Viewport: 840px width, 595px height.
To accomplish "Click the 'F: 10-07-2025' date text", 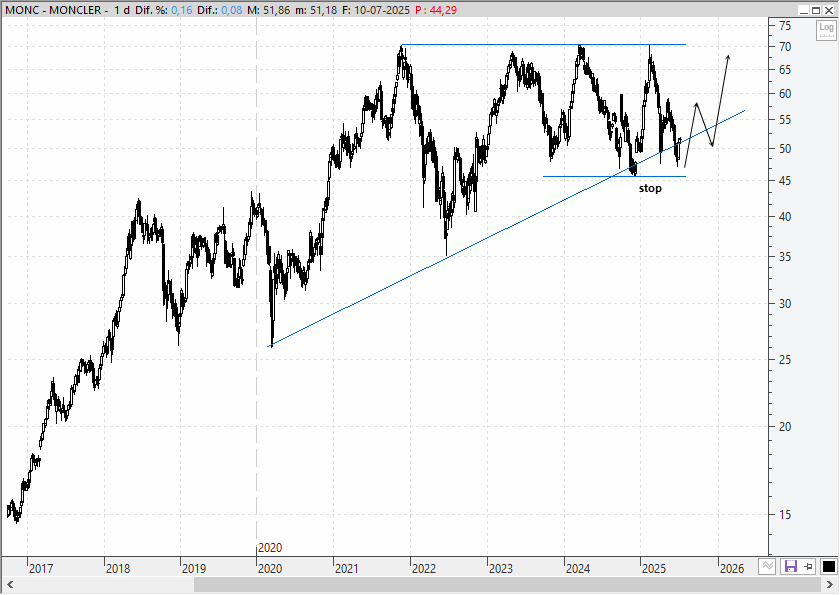I will pyautogui.click(x=376, y=10).
